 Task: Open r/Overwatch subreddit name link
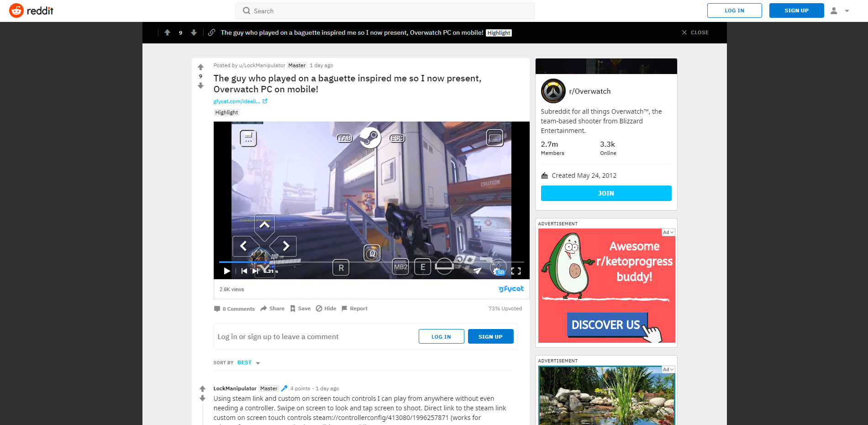coord(589,91)
